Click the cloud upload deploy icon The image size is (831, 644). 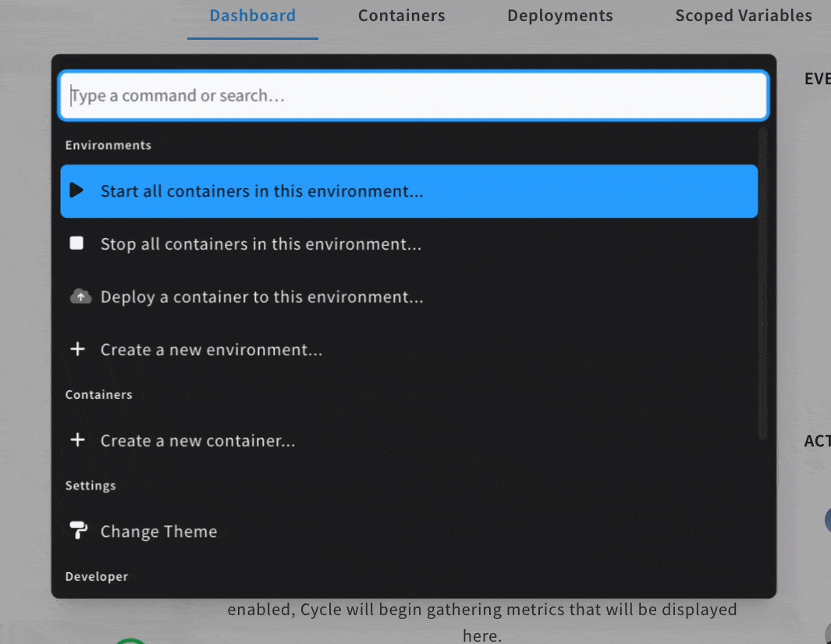coord(80,297)
